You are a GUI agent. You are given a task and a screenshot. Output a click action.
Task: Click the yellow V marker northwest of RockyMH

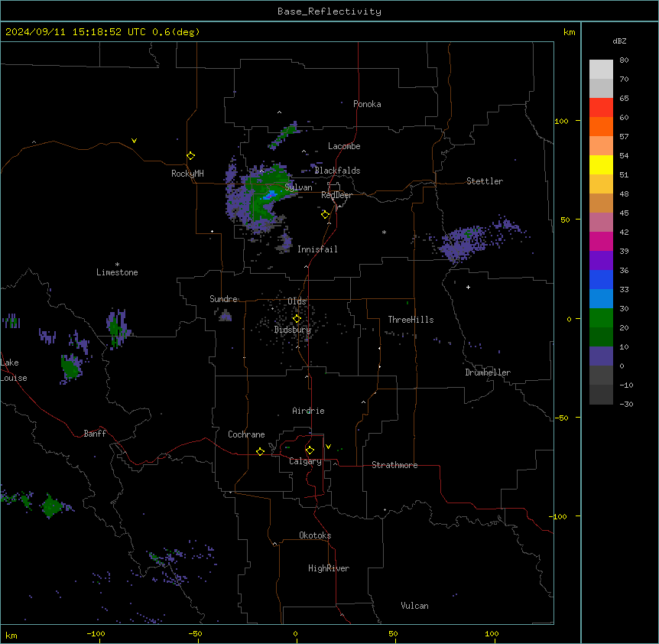point(134,141)
